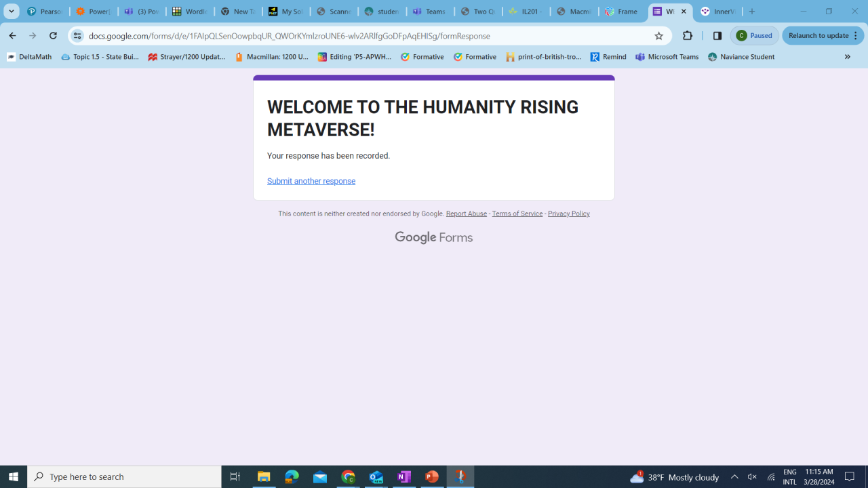The width and height of the screenshot is (868, 488).
Task: Open OneNote from the taskbar
Action: pos(404,476)
